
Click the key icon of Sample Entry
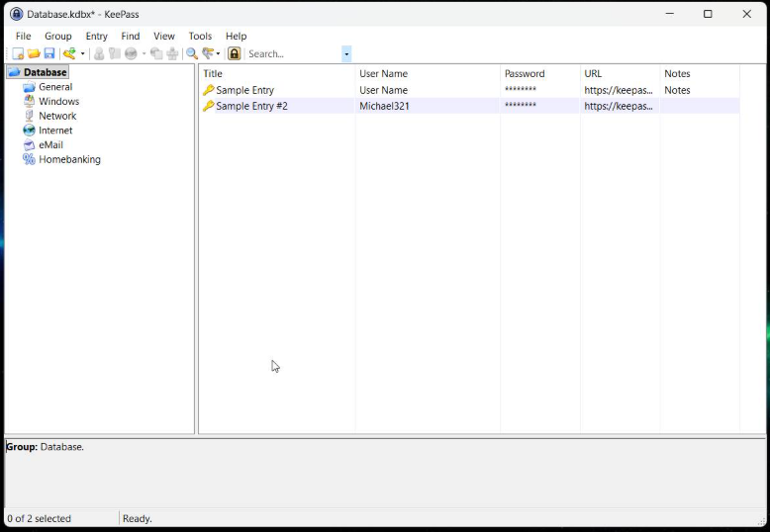(x=208, y=90)
